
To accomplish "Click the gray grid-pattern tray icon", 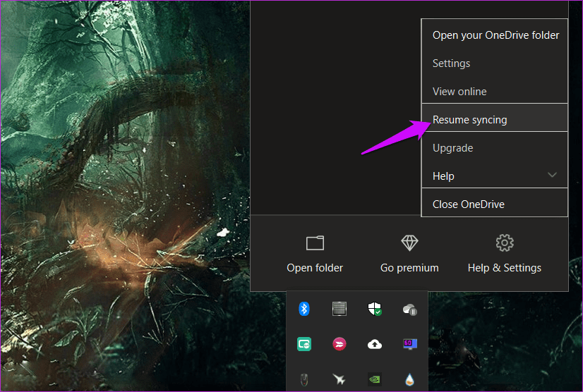I will (339, 309).
